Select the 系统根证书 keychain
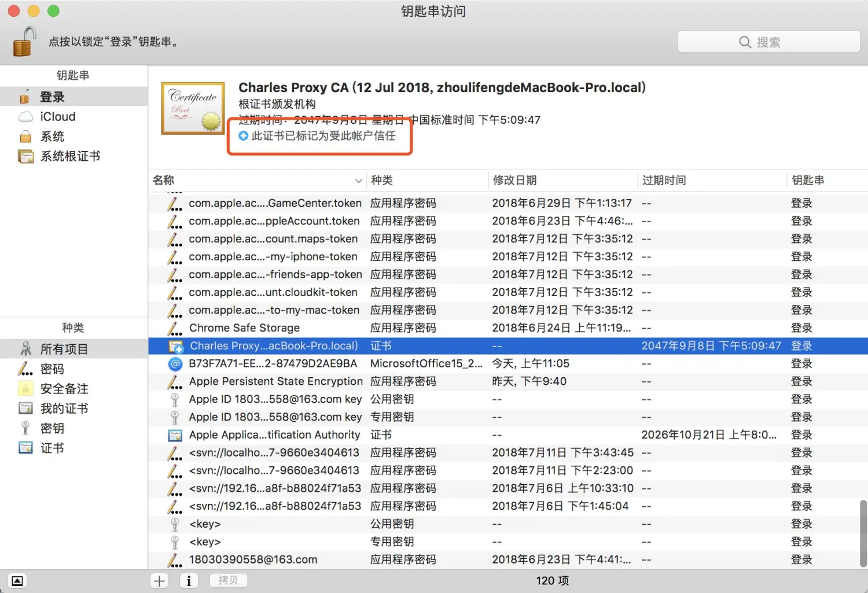The image size is (868, 593). 73,156
